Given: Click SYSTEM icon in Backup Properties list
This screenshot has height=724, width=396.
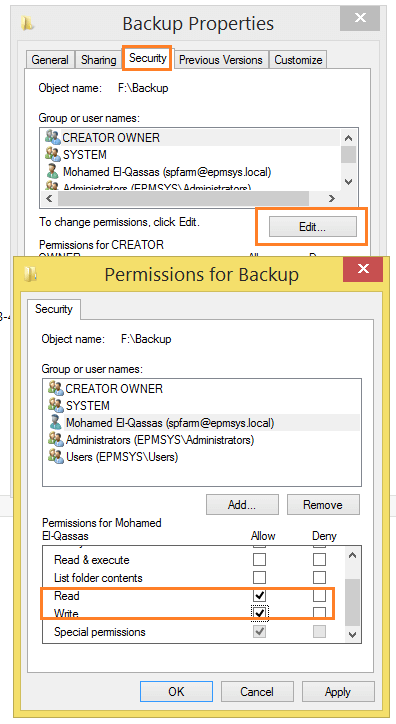Looking at the screenshot, I should (x=53, y=154).
